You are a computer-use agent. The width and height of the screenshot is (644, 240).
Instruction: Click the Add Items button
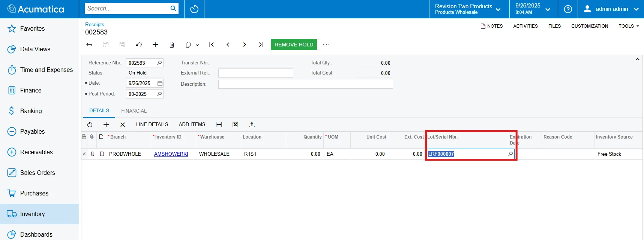click(192, 125)
